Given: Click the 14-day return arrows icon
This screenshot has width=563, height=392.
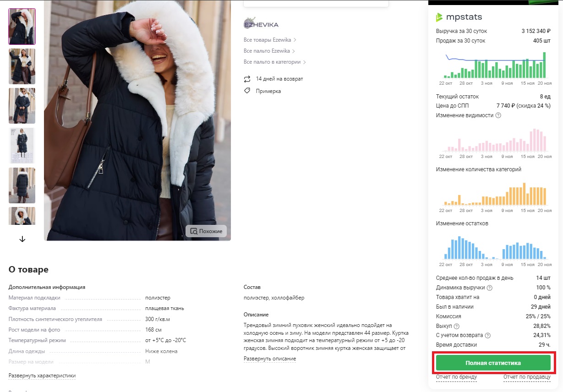Looking at the screenshot, I should (x=247, y=79).
